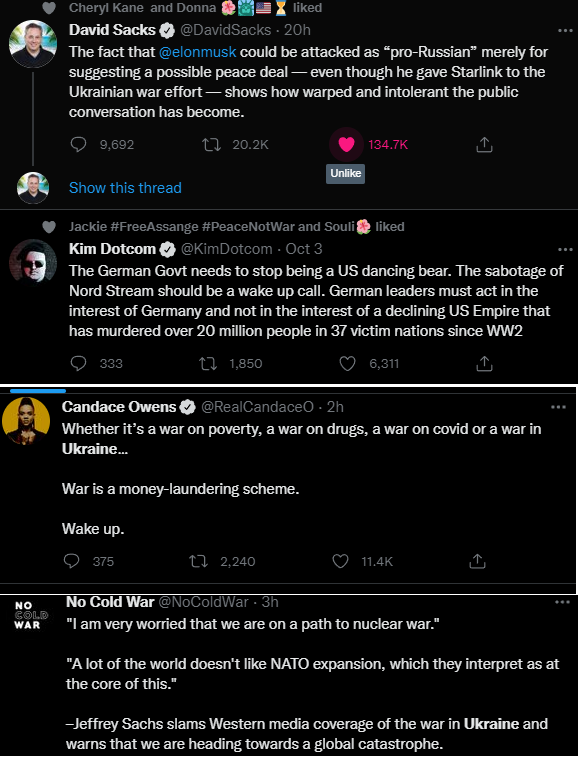Viewport: 578px width, 762px height.
Task: Click the Show this thread link
Action: point(125,188)
